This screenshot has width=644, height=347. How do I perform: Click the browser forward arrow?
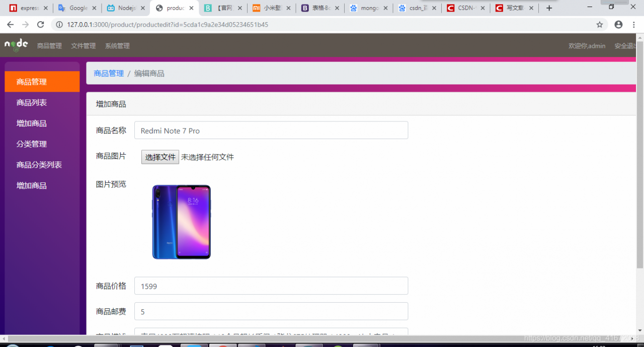[26, 24]
